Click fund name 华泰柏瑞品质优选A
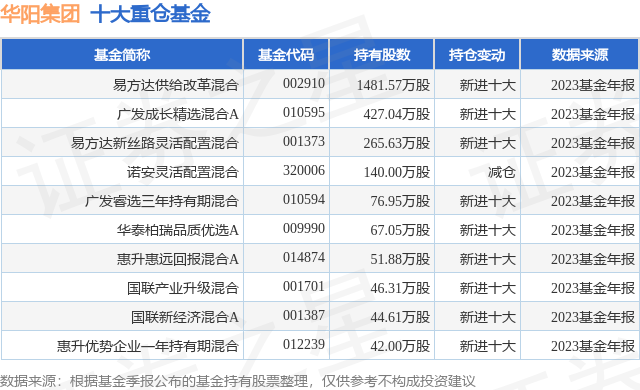This screenshot has width=640, height=390. click(178, 230)
